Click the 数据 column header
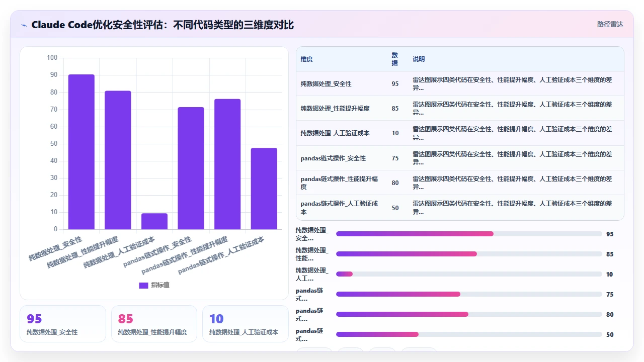The image size is (644, 362). point(395,59)
